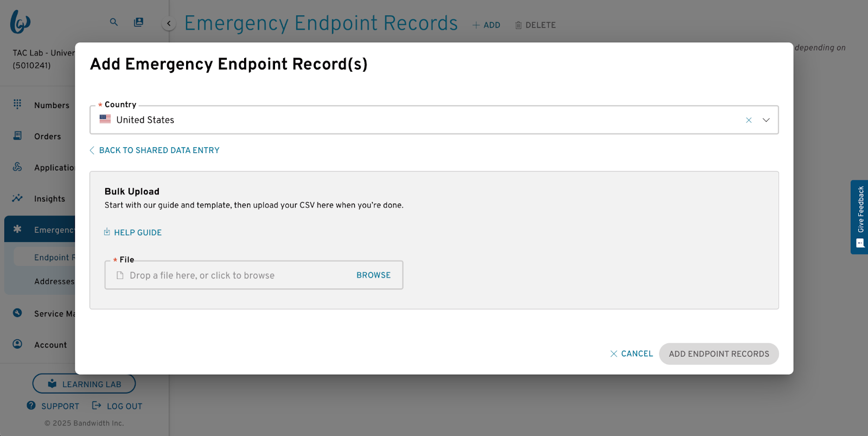Screen dimensions: 868x436
Task: Open the search magnifier icon
Action: pos(114,22)
